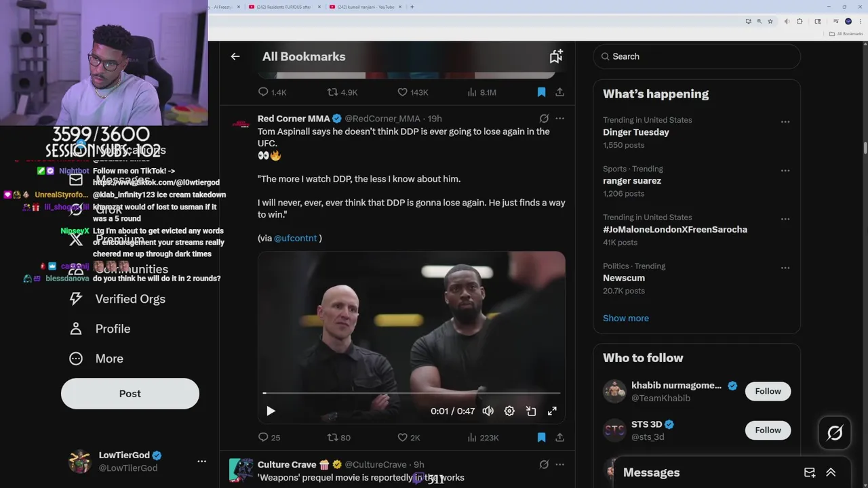Open the LowTierGod account avatar
The width and height of the screenshot is (868, 488).
(x=80, y=461)
